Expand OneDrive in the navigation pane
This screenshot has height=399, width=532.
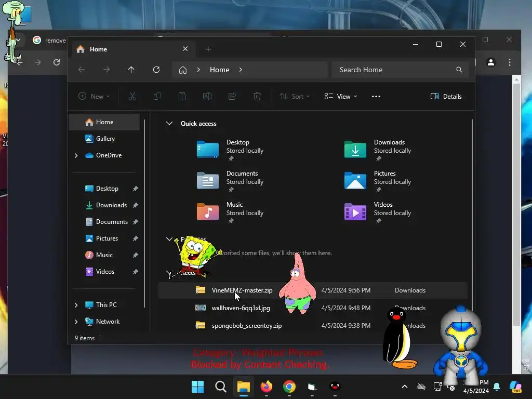pyautogui.click(x=76, y=155)
